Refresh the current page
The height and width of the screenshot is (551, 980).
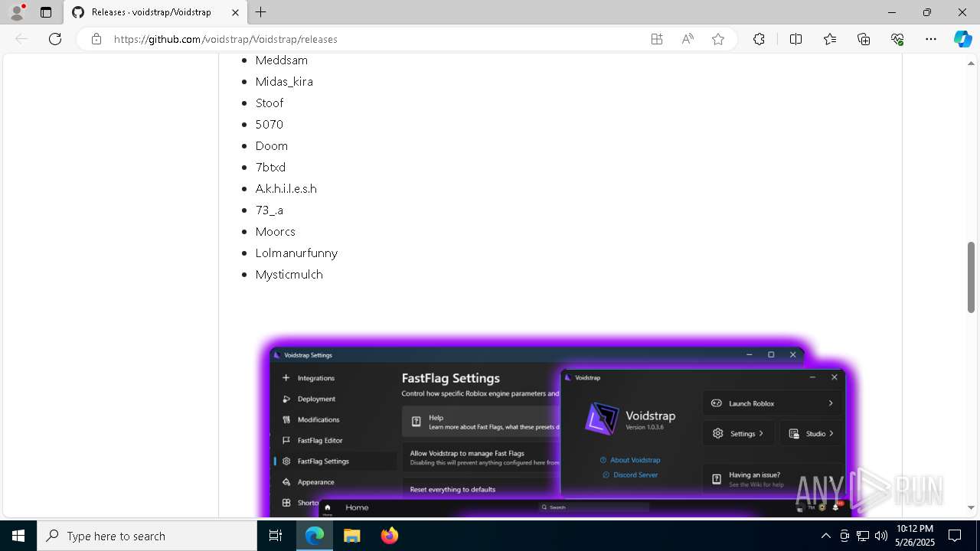pyautogui.click(x=55, y=39)
